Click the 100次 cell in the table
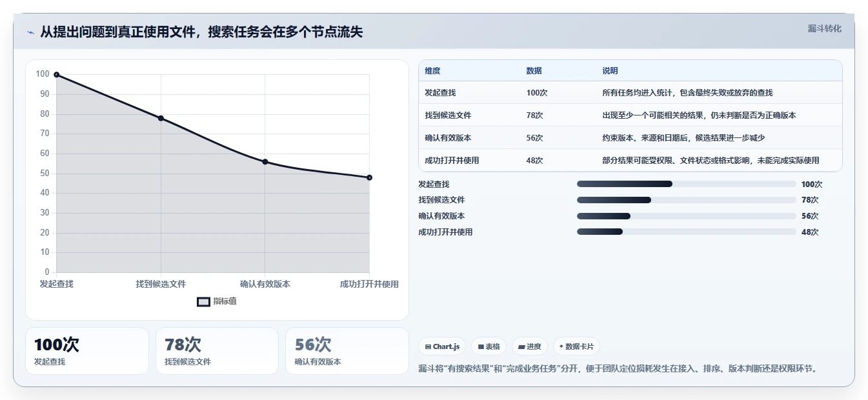 [537, 93]
